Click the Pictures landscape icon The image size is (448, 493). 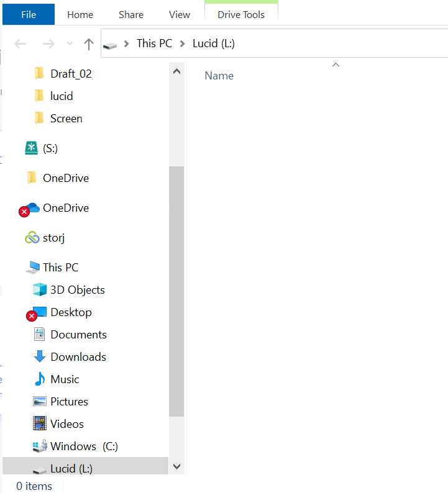tap(40, 402)
